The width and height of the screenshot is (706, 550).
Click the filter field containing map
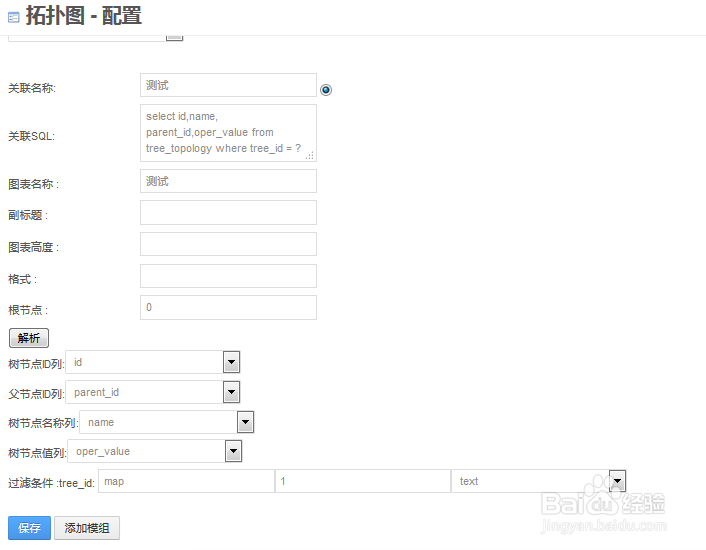(186, 481)
